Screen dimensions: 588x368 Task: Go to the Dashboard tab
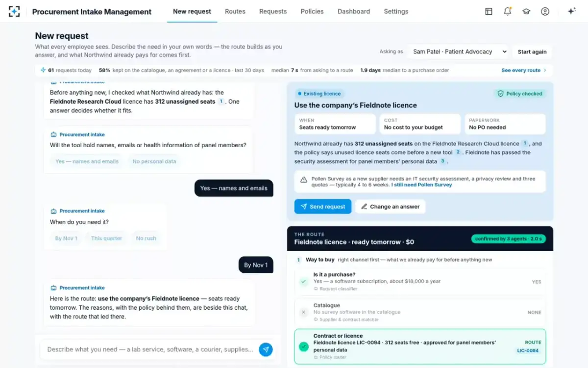[x=354, y=11]
